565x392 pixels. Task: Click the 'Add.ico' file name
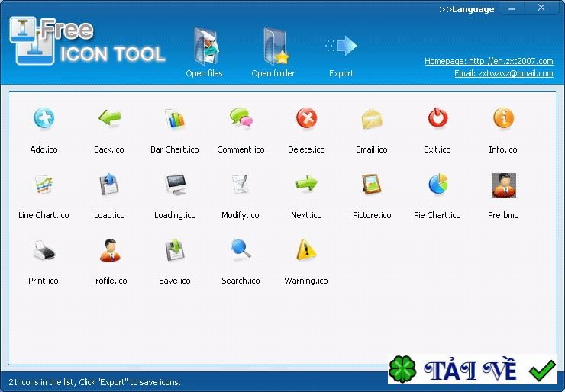(x=44, y=149)
